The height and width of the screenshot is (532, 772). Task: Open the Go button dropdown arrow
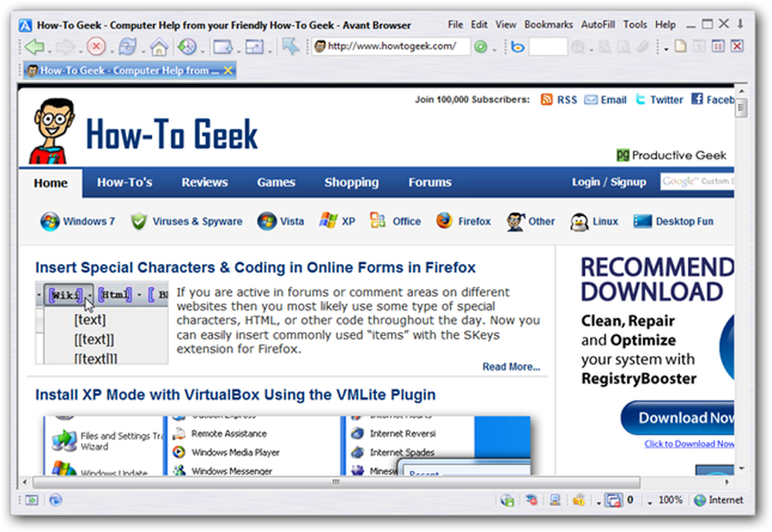click(494, 51)
